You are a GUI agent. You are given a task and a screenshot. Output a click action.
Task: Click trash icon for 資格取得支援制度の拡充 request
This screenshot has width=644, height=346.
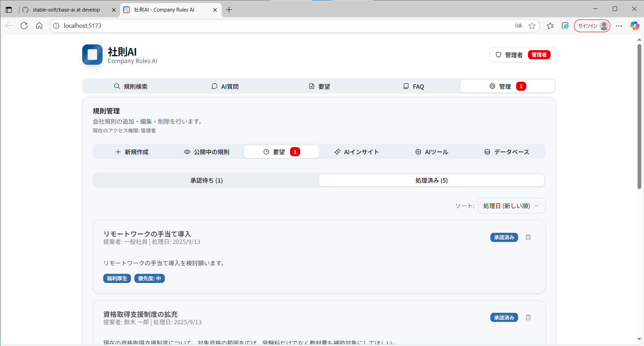[x=528, y=318]
